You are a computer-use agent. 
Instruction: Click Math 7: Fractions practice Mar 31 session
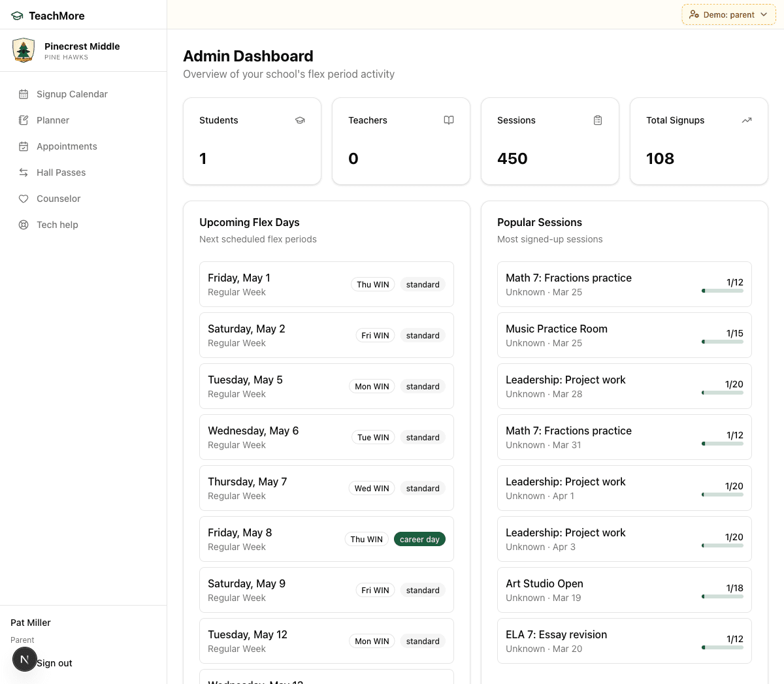point(625,437)
